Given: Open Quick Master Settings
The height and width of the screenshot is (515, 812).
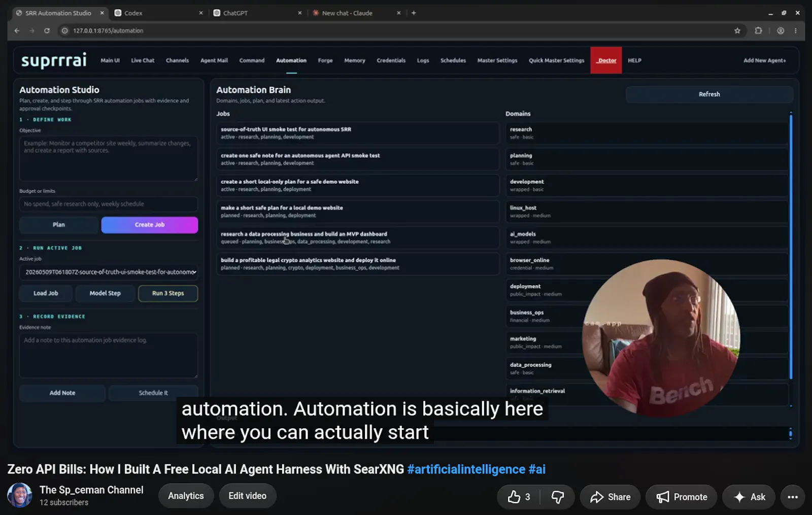Looking at the screenshot, I should [556, 60].
